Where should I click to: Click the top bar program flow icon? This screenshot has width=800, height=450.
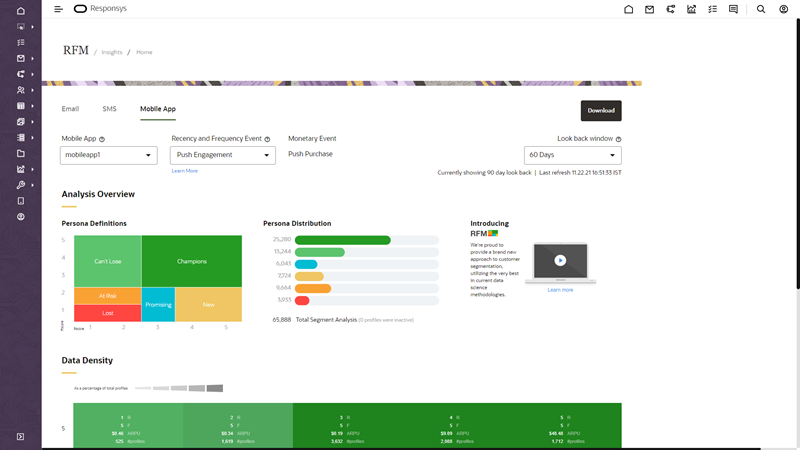670,9
